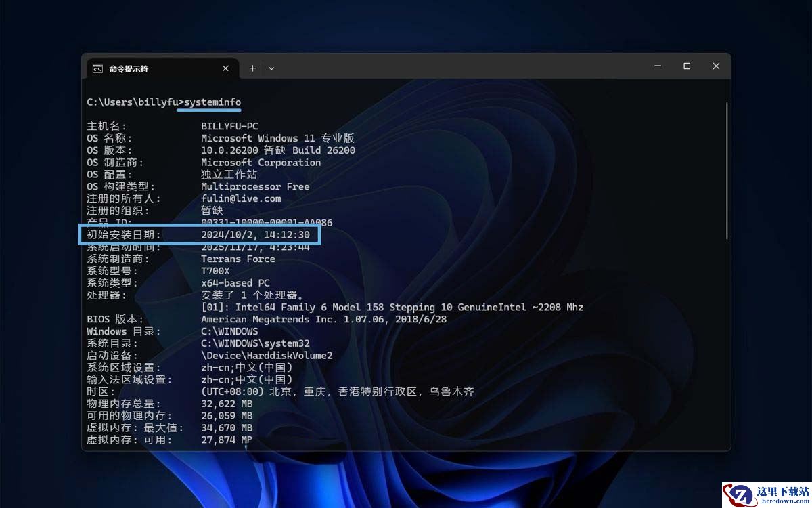The width and height of the screenshot is (812, 508).
Task: Click the 这里下载站 logo in the corner
Action: 767,494
